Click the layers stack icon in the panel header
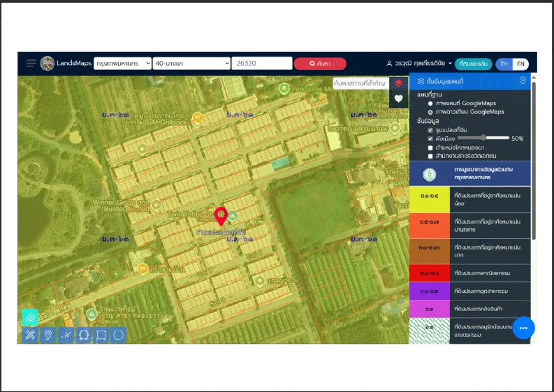The width and height of the screenshot is (554, 392). click(x=421, y=81)
